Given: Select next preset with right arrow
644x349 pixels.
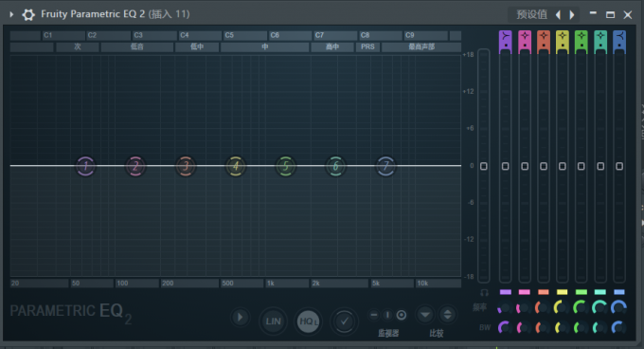Looking at the screenshot, I should pos(572,15).
